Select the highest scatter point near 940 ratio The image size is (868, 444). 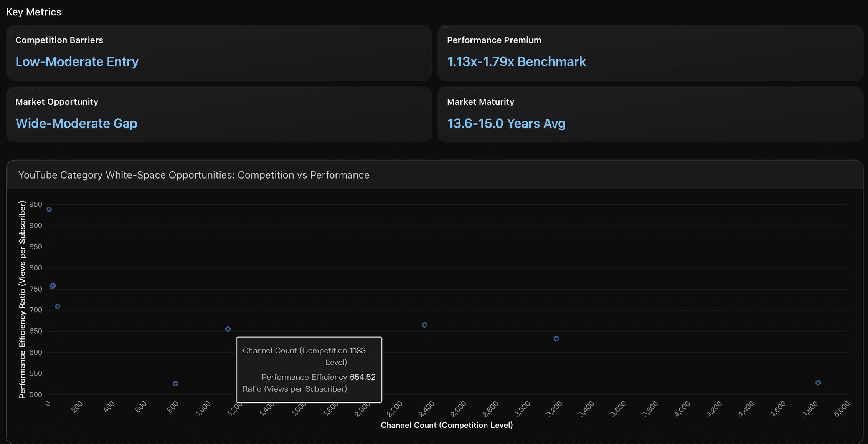click(49, 209)
